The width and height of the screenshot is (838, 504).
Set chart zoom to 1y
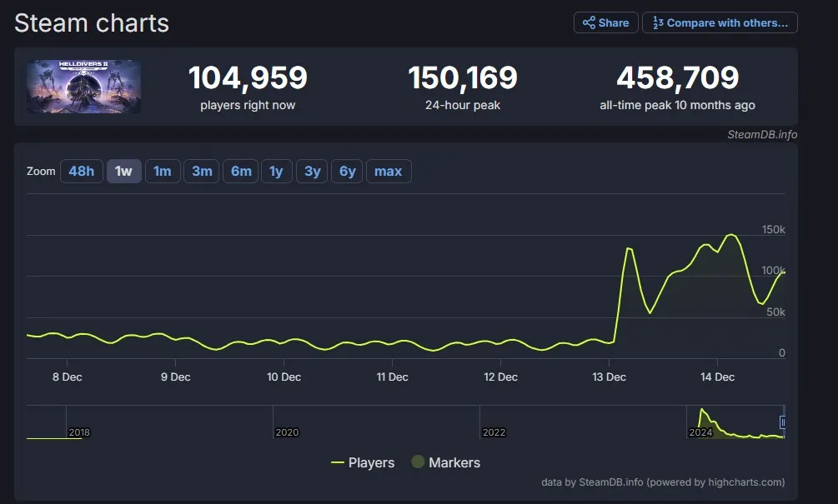276,172
